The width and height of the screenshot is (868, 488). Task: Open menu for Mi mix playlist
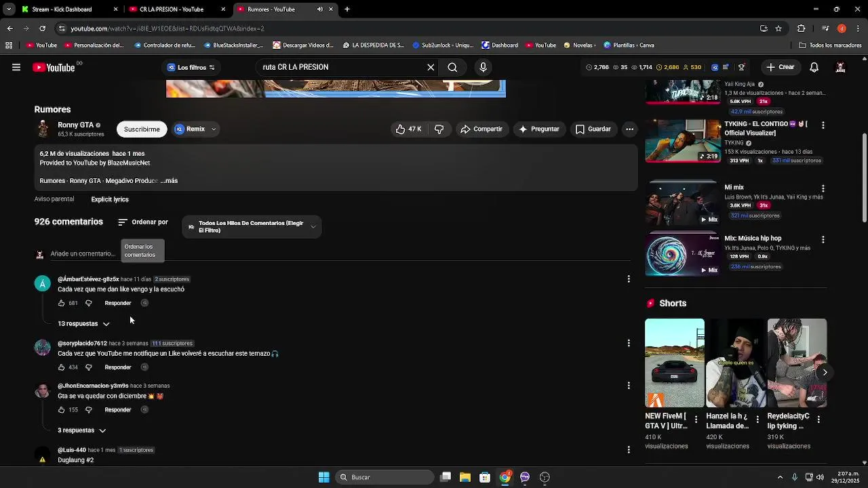tap(823, 188)
